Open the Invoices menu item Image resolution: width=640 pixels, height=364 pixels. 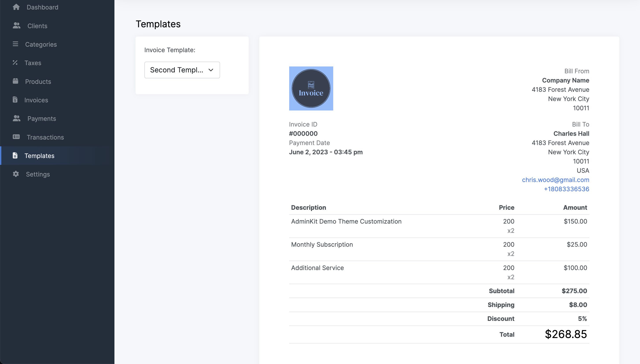click(36, 100)
